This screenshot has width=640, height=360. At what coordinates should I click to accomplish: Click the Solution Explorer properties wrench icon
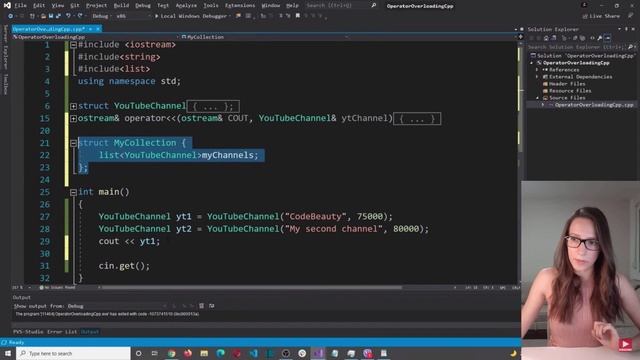tap(599, 38)
